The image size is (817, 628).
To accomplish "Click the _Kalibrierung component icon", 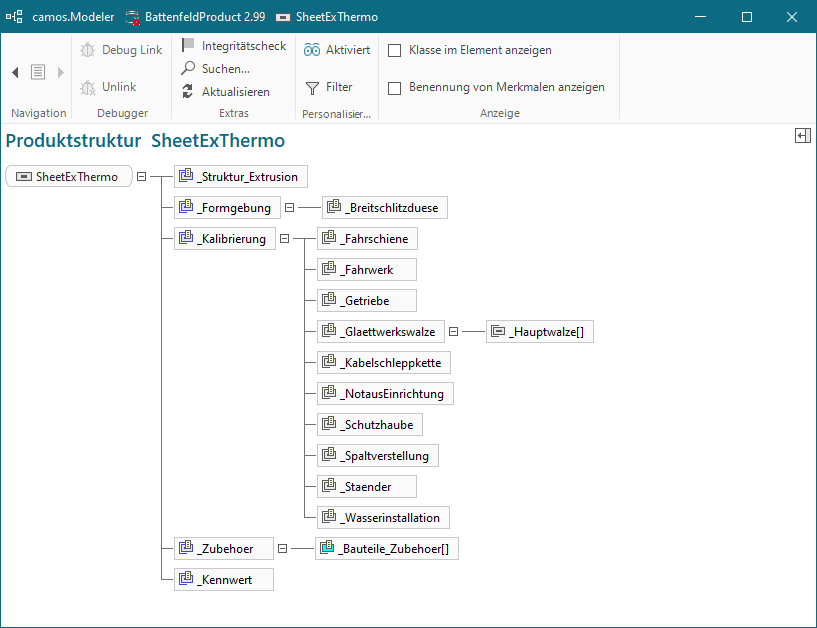I will click(186, 238).
